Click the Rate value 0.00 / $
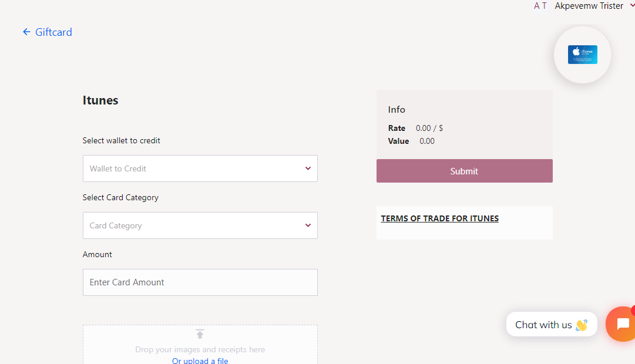This screenshot has width=635, height=364. (x=429, y=128)
